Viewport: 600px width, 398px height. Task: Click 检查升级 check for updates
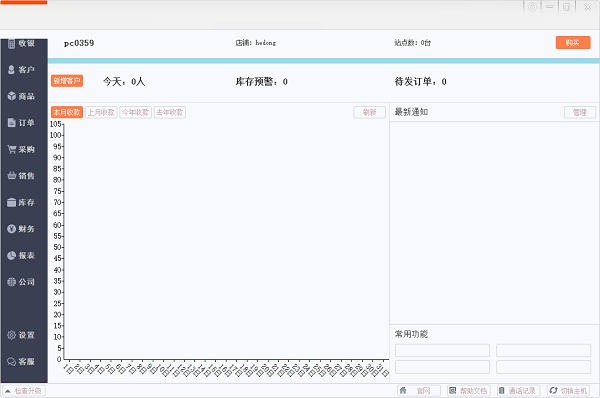click(24, 391)
